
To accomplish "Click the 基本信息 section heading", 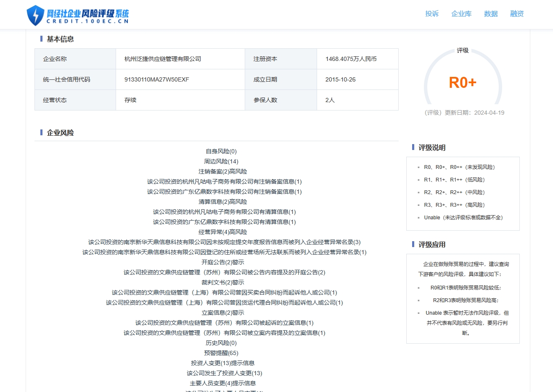I will pyautogui.click(x=60, y=39).
